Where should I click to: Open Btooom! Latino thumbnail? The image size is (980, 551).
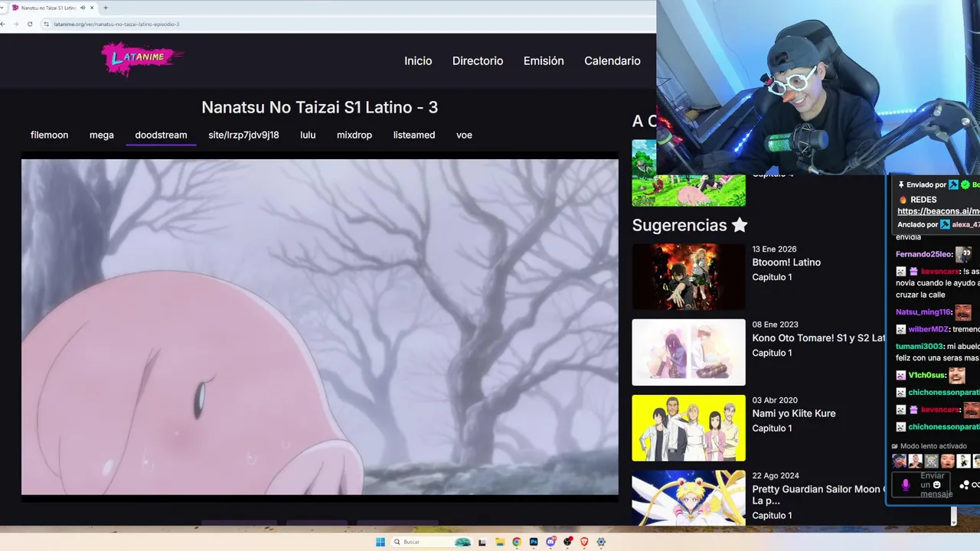688,276
